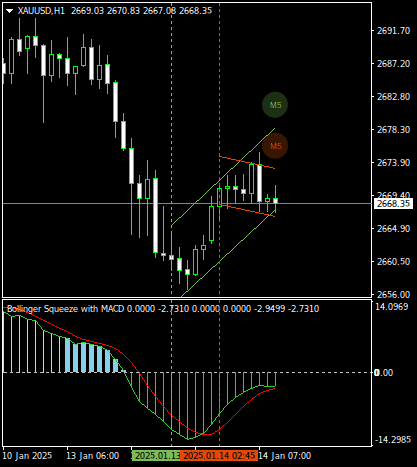Screen dimensions: 417x467
Task: Click the 2664.90 price axis label
Action: point(393,229)
